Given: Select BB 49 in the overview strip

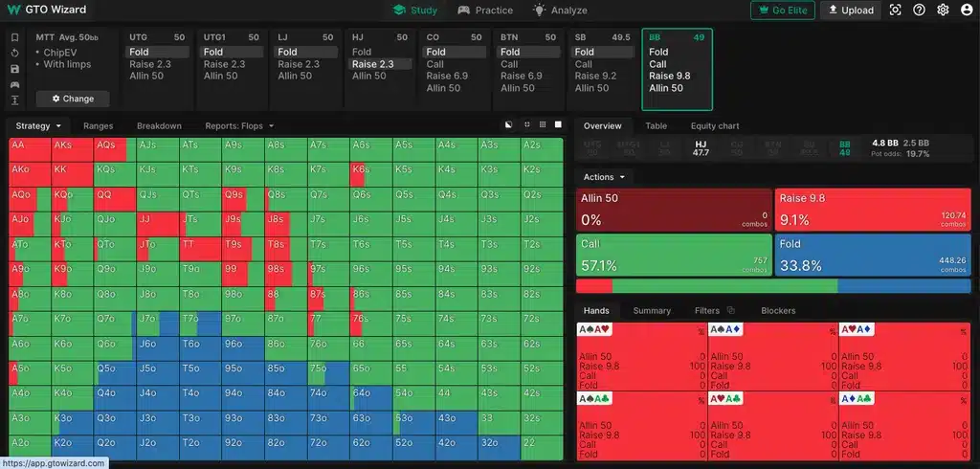Looking at the screenshot, I should coord(845,148).
